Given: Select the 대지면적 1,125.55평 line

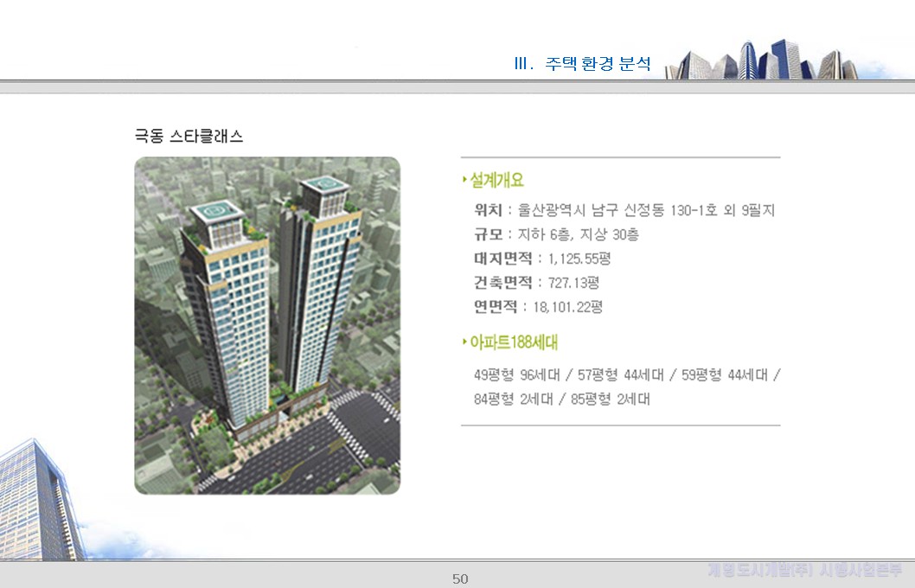Looking at the screenshot, I should click(x=542, y=259).
